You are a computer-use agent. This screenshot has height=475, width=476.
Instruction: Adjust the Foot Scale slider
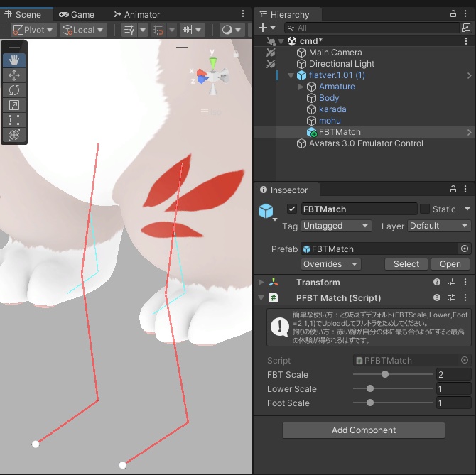tap(392, 403)
